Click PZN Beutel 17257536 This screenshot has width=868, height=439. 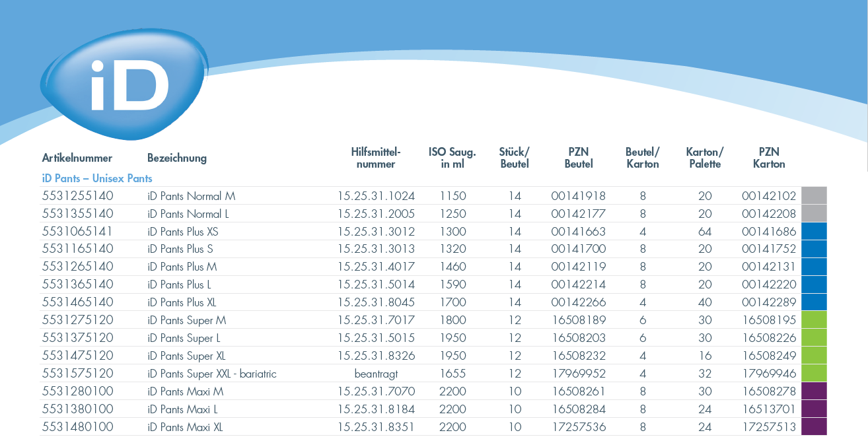[579, 427]
